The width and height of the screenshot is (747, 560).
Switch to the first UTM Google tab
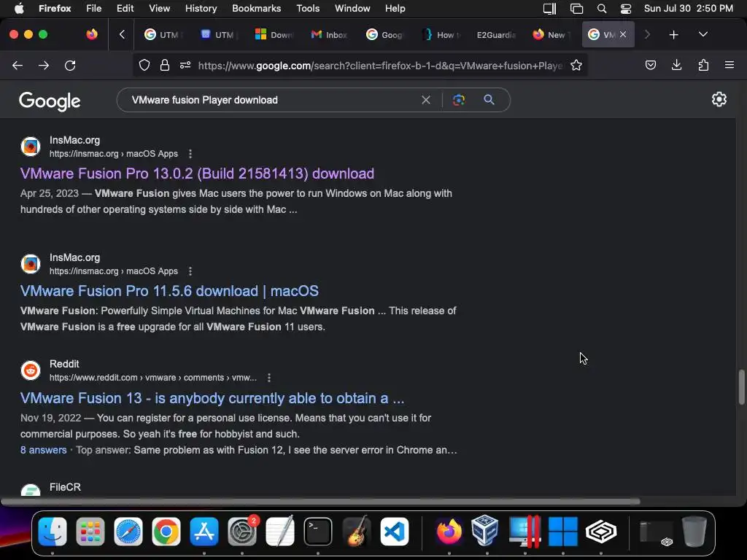pos(163,35)
